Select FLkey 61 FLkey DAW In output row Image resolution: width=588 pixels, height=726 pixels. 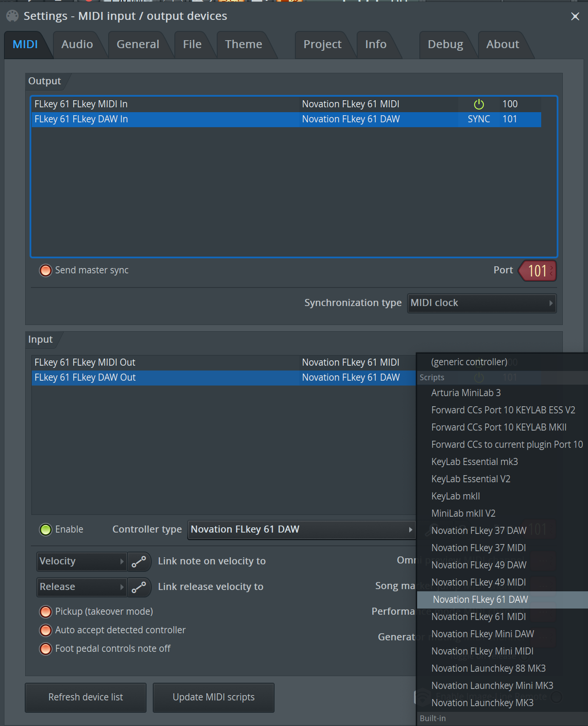coord(286,119)
